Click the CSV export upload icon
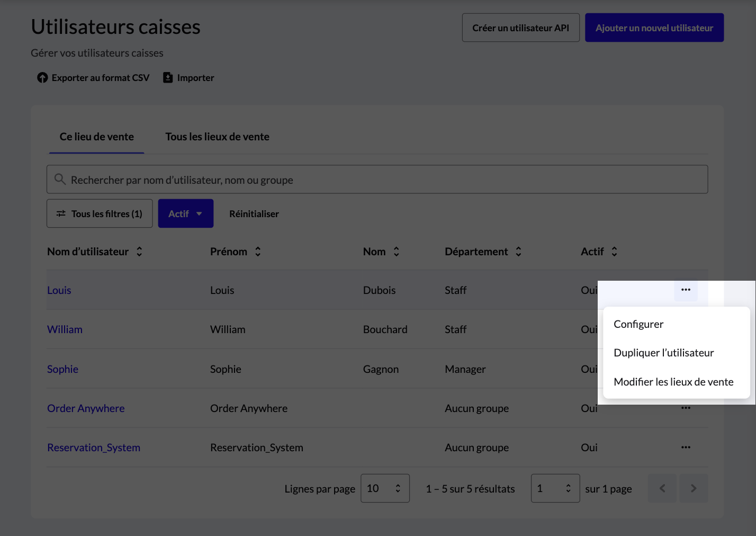The width and height of the screenshot is (756, 536). pyautogui.click(x=42, y=78)
